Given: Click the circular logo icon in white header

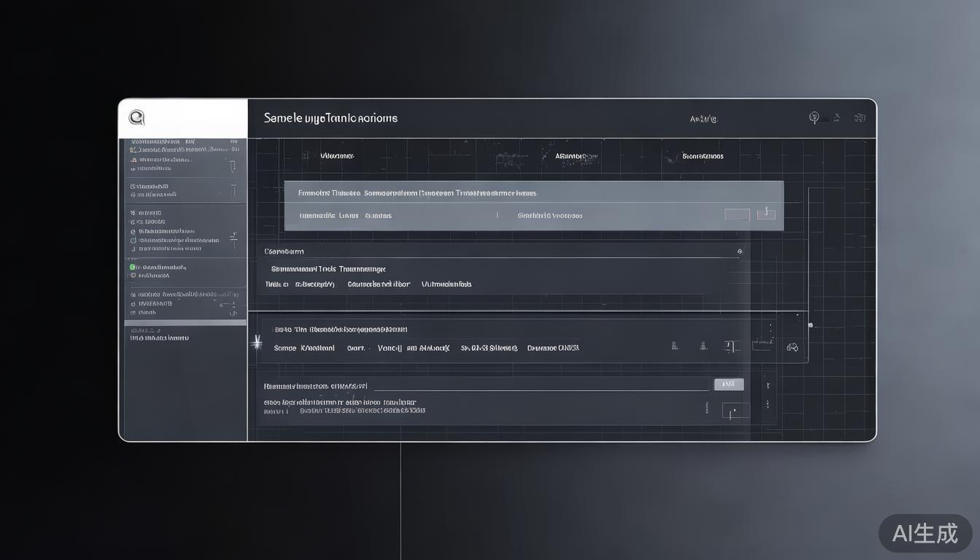Looking at the screenshot, I should point(136,117).
